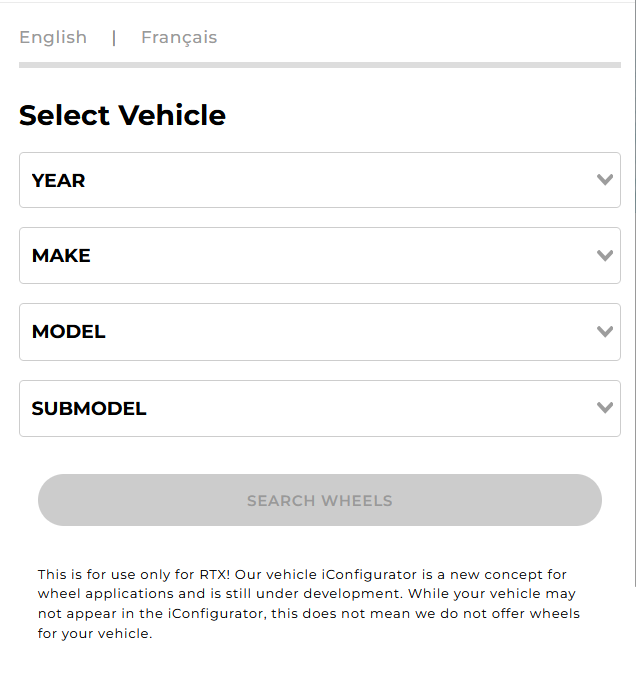Click the YEAR label text

(x=58, y=180)
